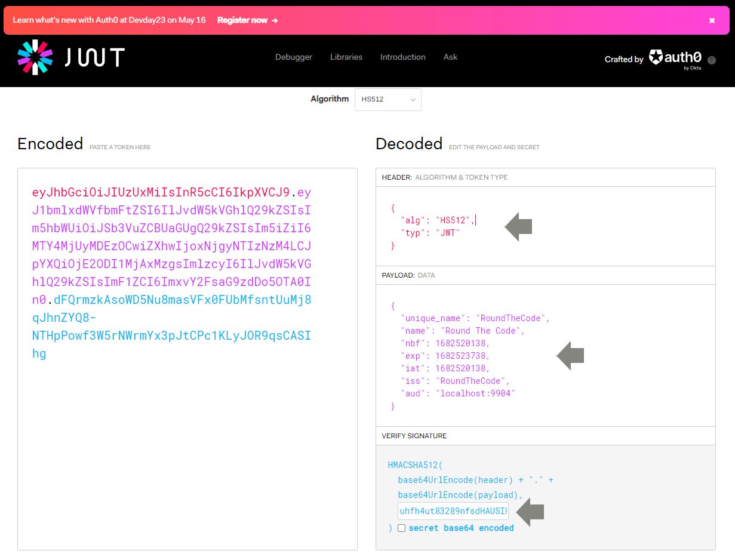This screenshot has height=560, width=735.
Task: Click the gray arrow beside the secret field
Action: pyautogui.click(x=530, y=512)
